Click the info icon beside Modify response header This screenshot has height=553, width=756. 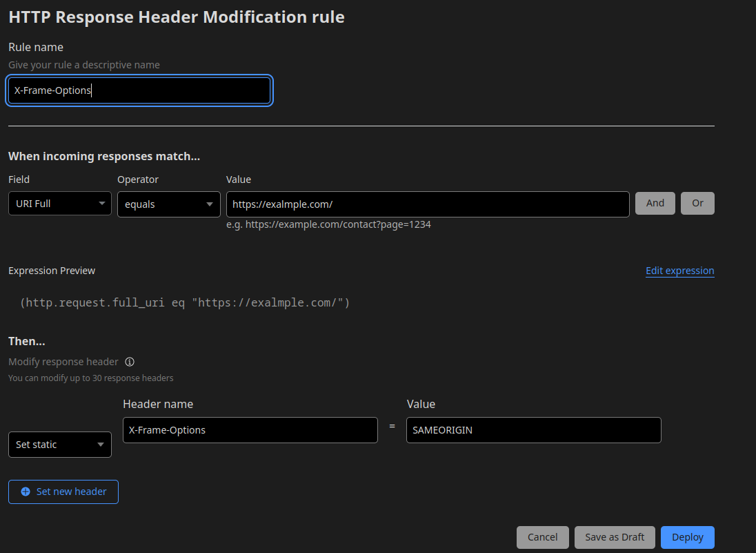(x=130, y=361)
